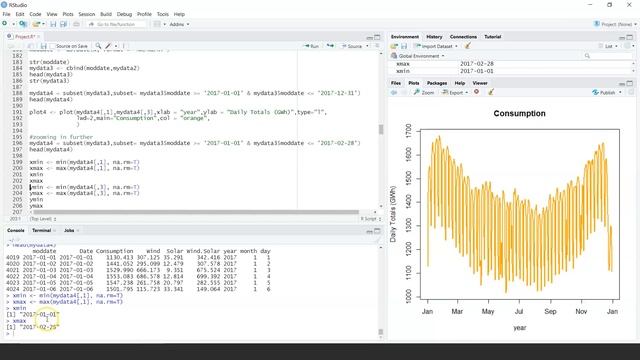Screen dimensions: 640x360
Task: Create a new file with the green plus icon
Action: (4, 24)
